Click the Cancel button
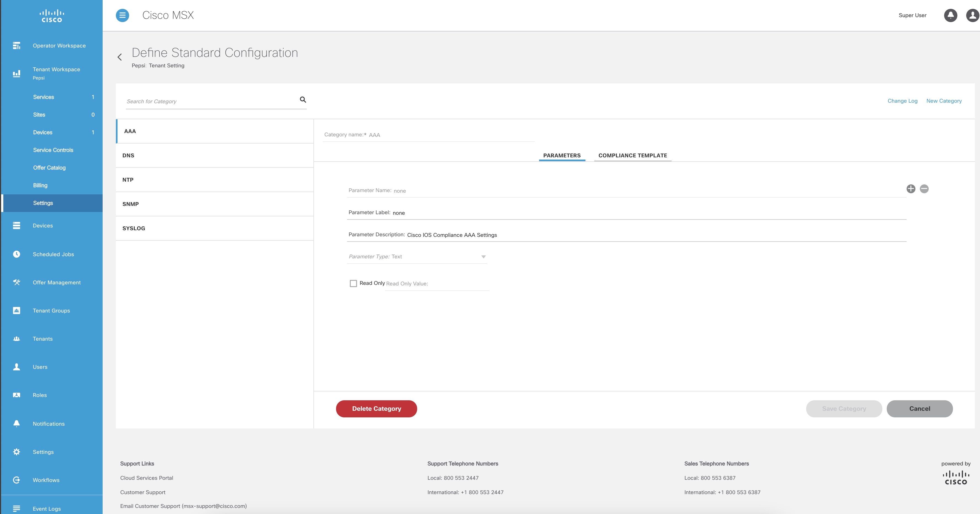 (x=920, y=409)
